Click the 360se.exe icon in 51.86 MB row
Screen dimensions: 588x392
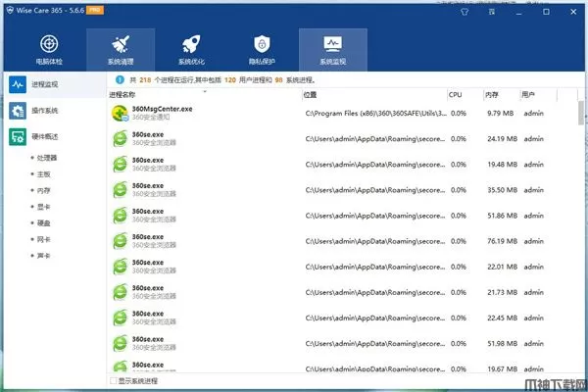click(x=120, y=216)
